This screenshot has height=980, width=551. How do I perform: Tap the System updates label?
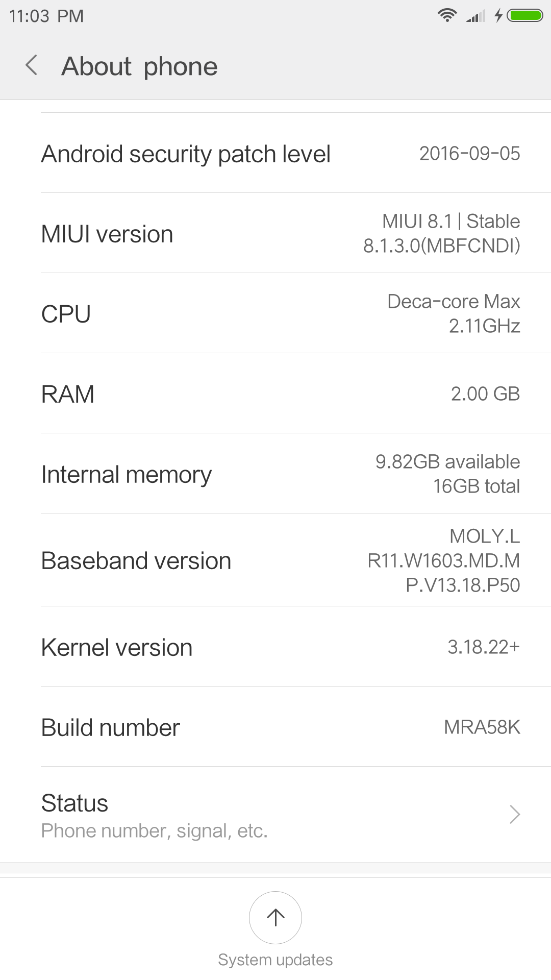click(x=275, y=960)
